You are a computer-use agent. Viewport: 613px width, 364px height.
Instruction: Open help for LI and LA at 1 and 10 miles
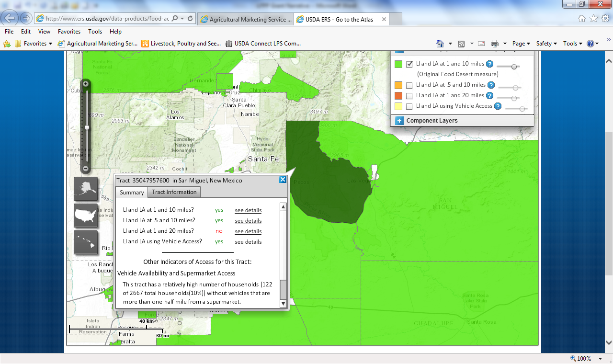tap(489, 64)
